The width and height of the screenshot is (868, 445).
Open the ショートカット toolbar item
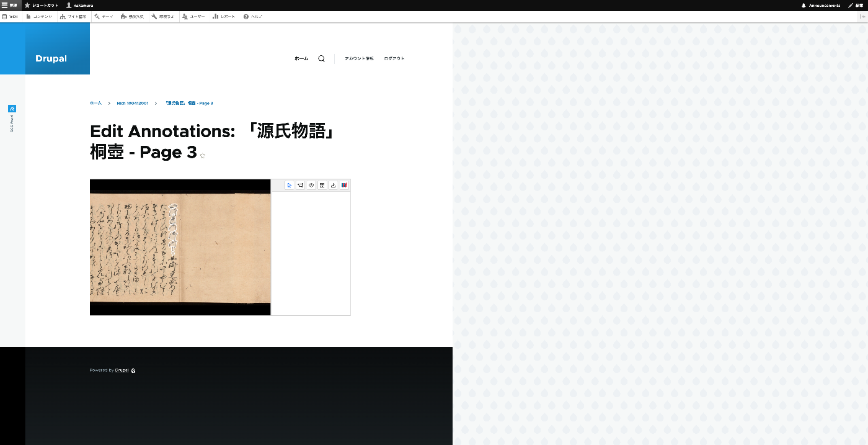pyautogui.click(x=42, y=5)
